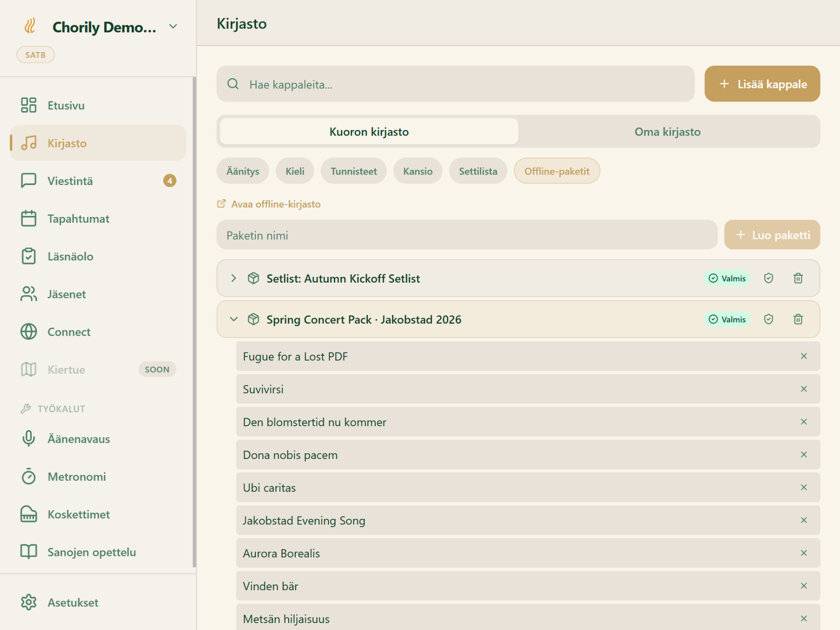Click the Metronomi timer icon
The width and height of the screenshot is (840, 630).
coord(29,476)
